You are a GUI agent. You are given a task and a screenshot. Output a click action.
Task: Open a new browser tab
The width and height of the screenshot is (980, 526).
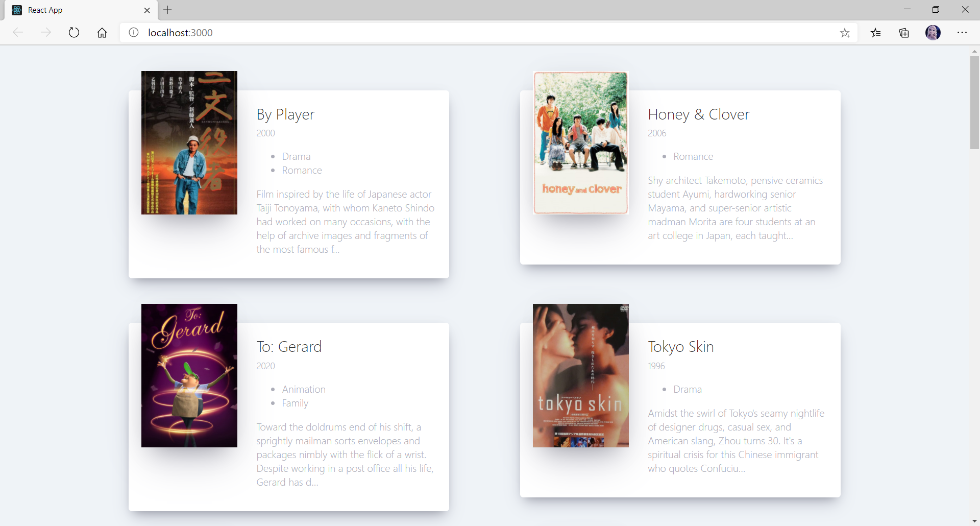(168, 10)
